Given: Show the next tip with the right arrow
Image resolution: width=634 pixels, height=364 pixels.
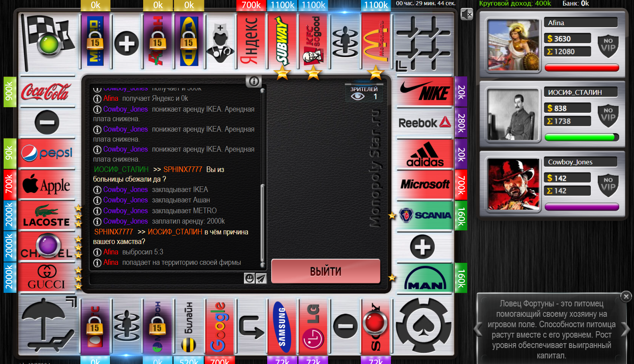Looking at the screenshot, I should [x=625, y=330].
